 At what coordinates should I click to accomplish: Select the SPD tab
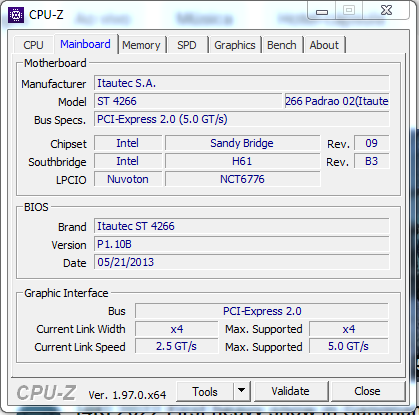[x=187, y=45]
